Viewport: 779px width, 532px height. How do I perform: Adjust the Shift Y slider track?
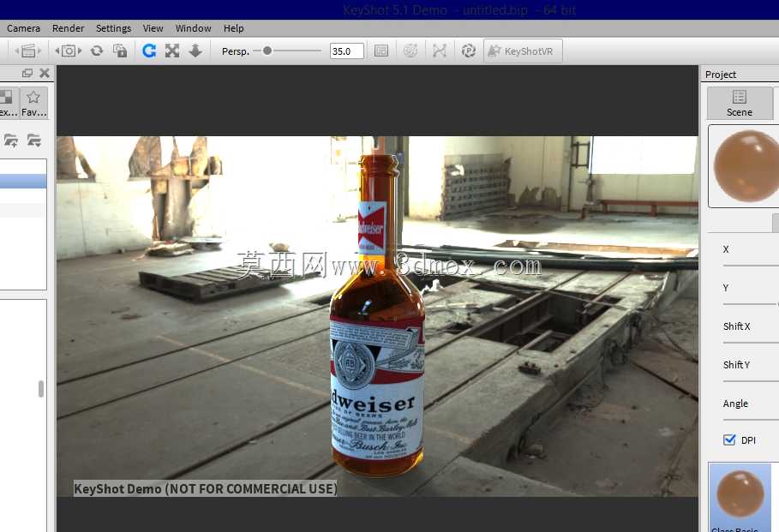[750, 381]
